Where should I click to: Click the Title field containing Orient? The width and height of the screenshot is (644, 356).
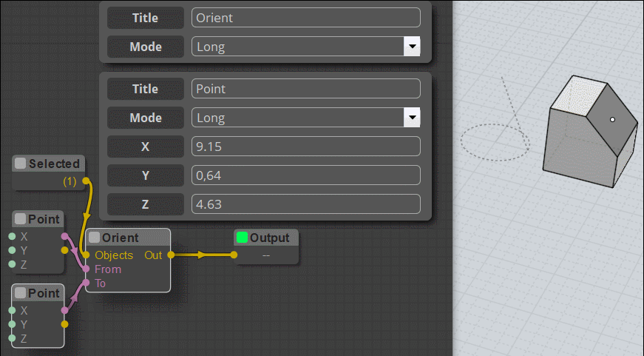pyautogui.click(x=305, y=18)
